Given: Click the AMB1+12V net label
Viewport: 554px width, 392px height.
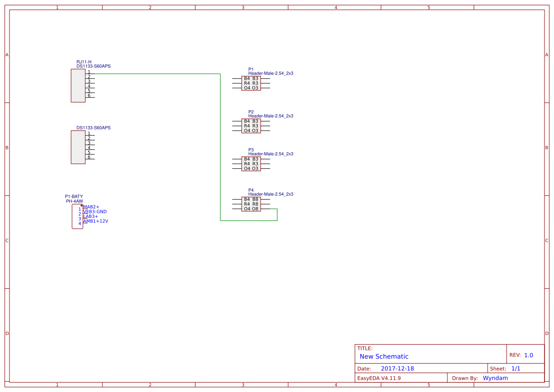Looking at the screenshot, I should [96, 221].
